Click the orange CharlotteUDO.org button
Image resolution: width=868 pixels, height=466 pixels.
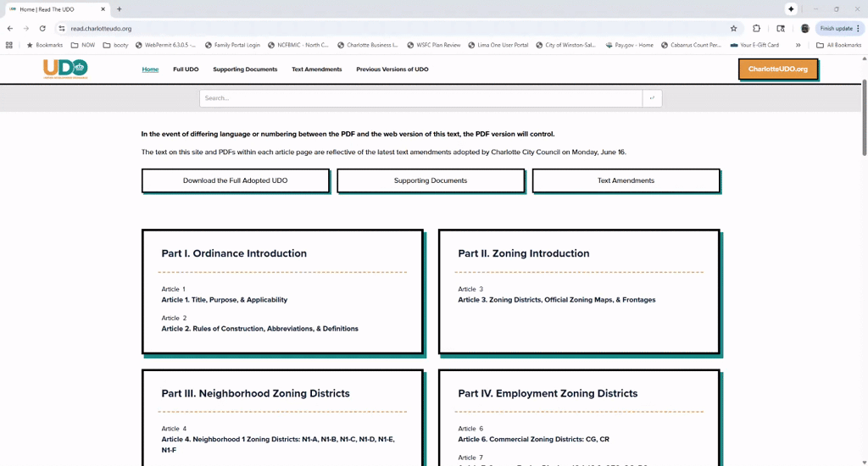coord(778,69)
